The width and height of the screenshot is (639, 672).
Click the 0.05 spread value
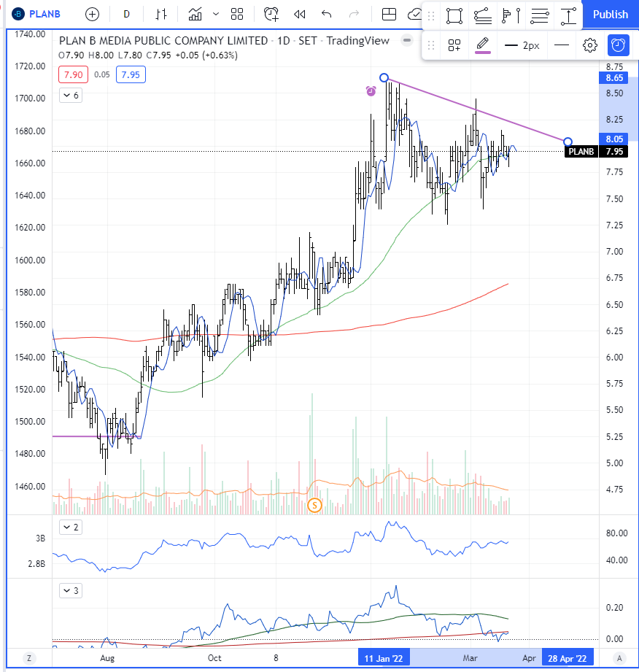[x=102, y=74]
